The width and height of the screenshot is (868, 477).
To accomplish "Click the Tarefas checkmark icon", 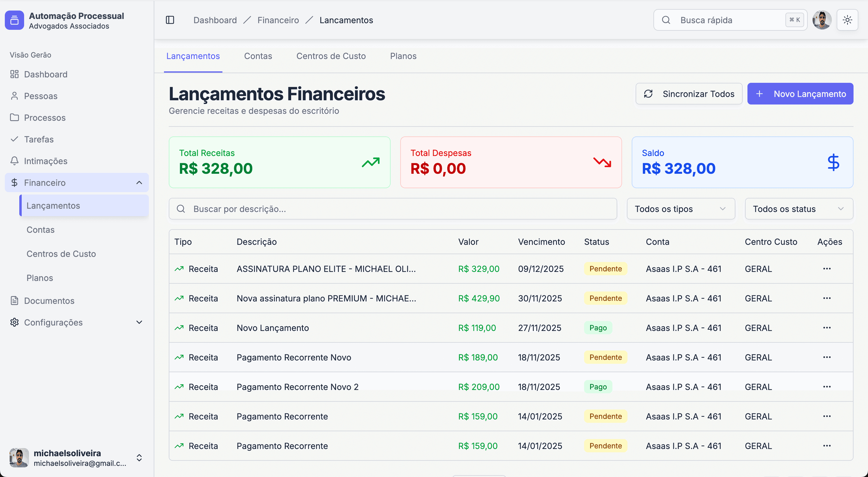I will [14, 139].
